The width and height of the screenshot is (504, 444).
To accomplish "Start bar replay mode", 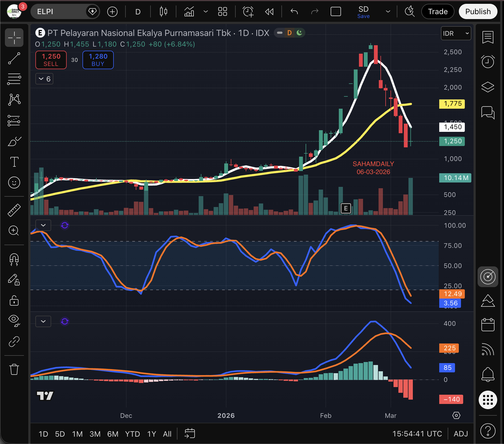I will pyautogui.click(x=269, y=12).
